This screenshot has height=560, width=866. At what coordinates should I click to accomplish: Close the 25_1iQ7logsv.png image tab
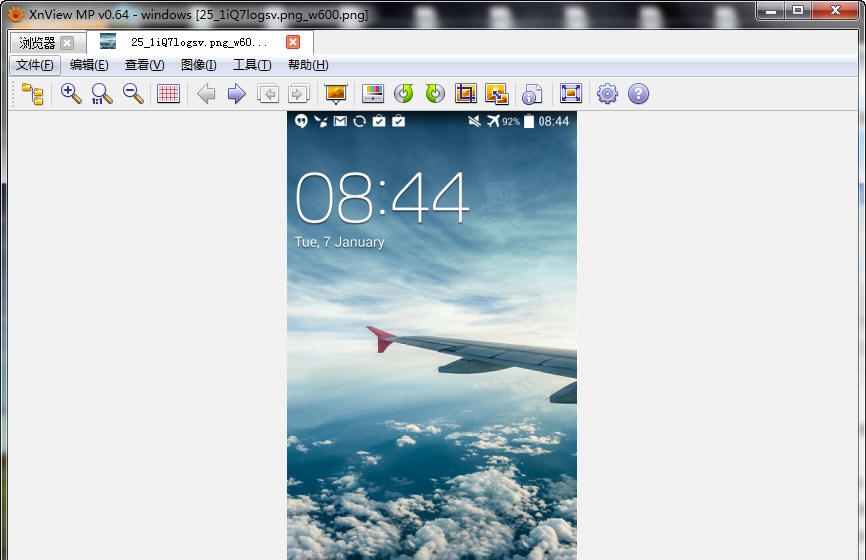click(293, 42)
